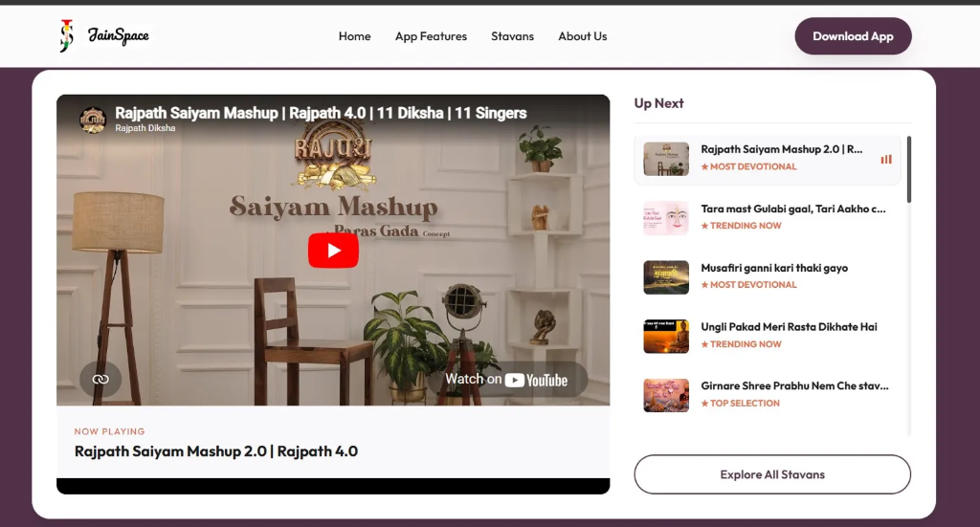Select Tara mast Gulabi gaal thumbnail
The image size is (980, 527).
[666, 218]
